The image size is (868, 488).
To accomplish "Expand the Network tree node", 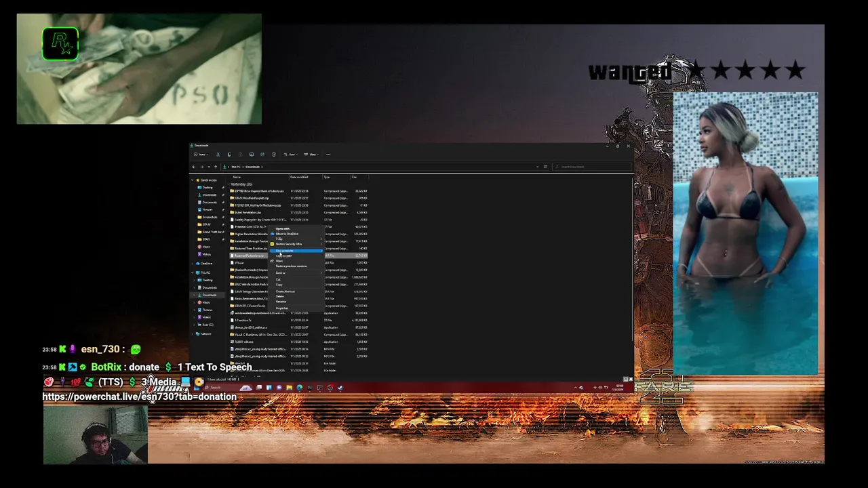I will click(x=193, y=334).
